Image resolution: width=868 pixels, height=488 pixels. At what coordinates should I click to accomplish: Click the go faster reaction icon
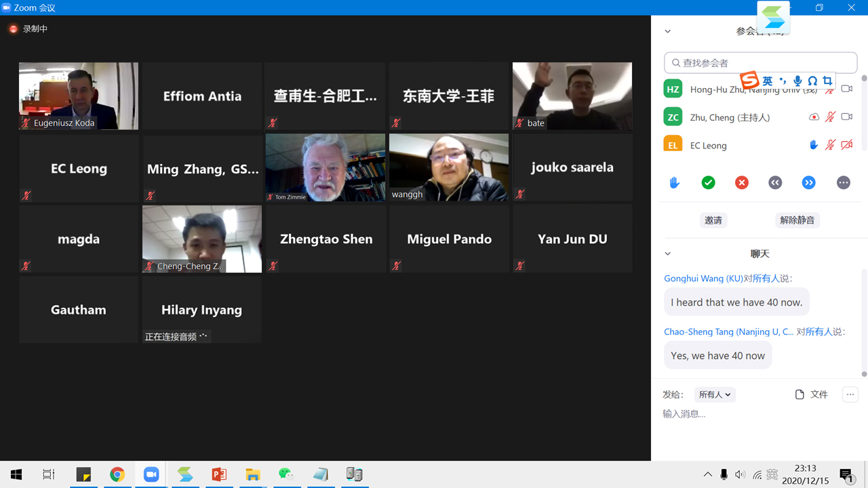809,183
